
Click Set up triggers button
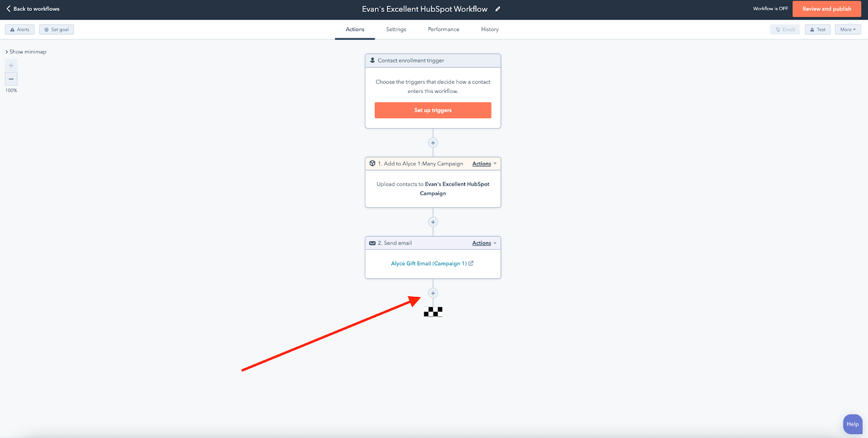coord(433,110)
